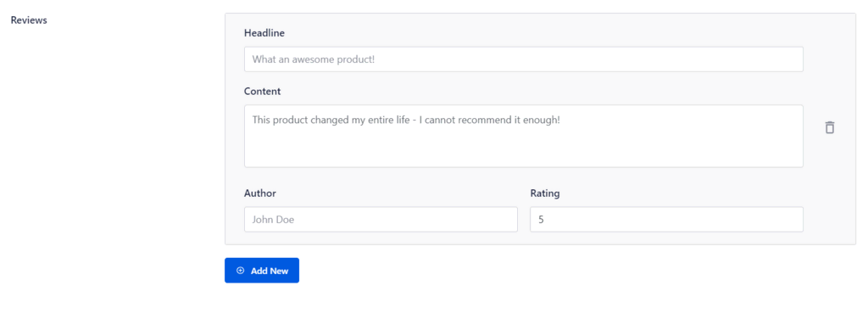868x325 pixels.
Task: Click the Author field label
Action: [x=260, y=193]
